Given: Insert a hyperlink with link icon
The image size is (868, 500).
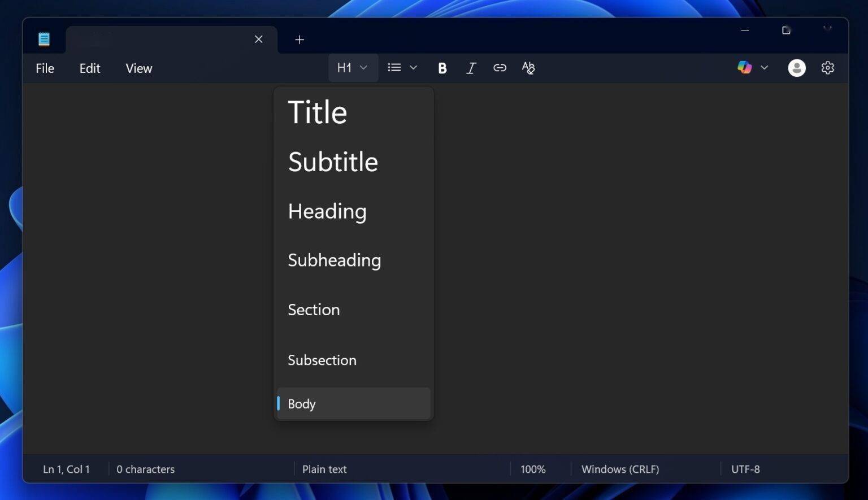Looking at the screenshot, I should tap(500, 68).
